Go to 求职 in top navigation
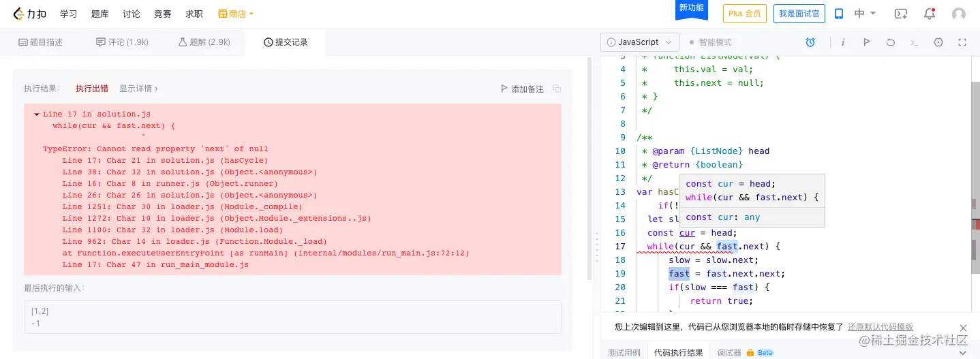The width and height of the screenshot is (980, 359). pos(194,14)
